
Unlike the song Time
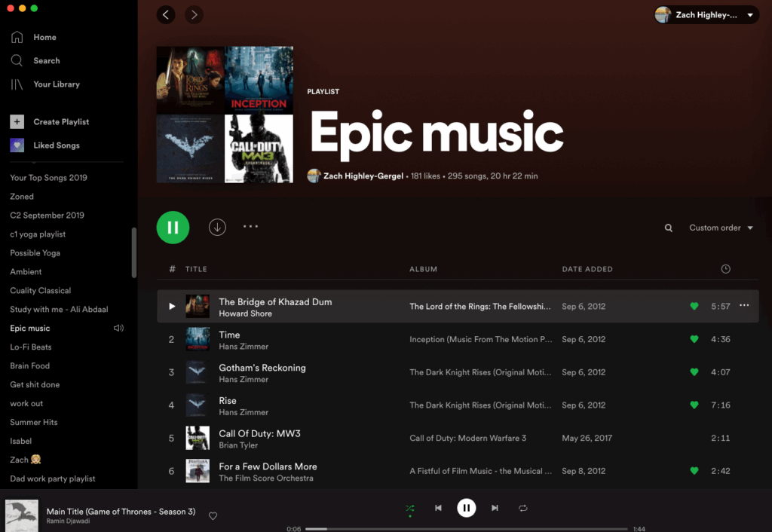click(x=694, y=339)
